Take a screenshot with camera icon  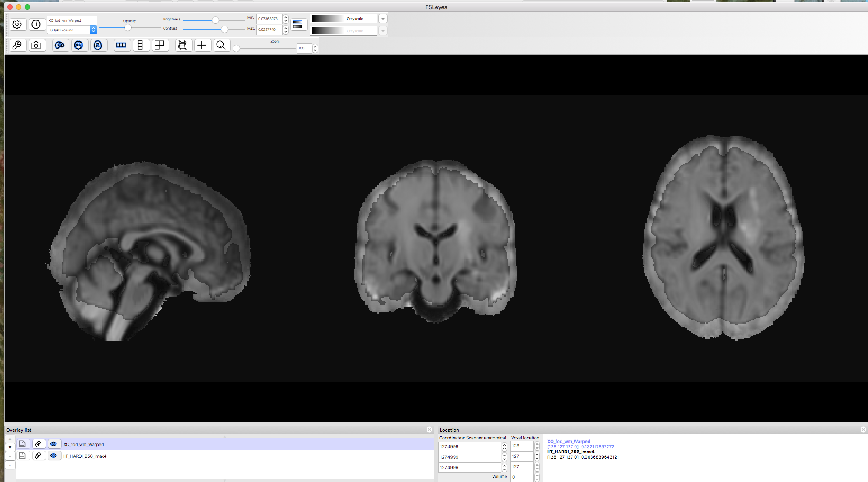click(36, 46)
